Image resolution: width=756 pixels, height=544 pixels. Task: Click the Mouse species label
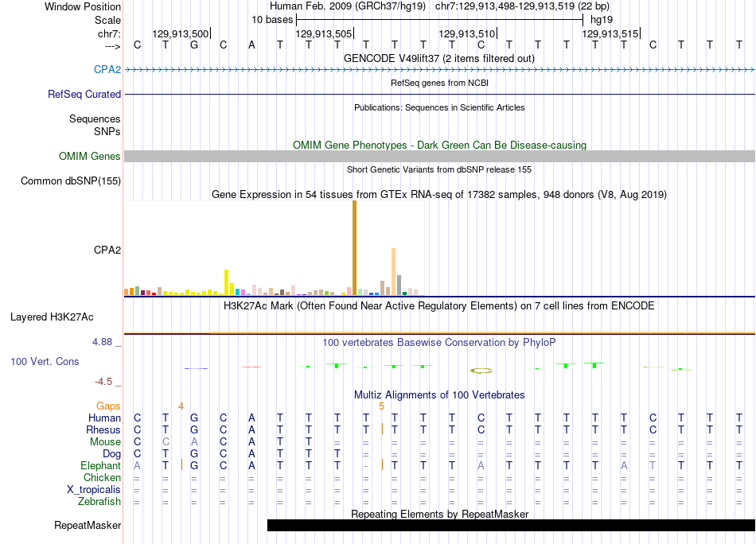[x=105, y=442]
